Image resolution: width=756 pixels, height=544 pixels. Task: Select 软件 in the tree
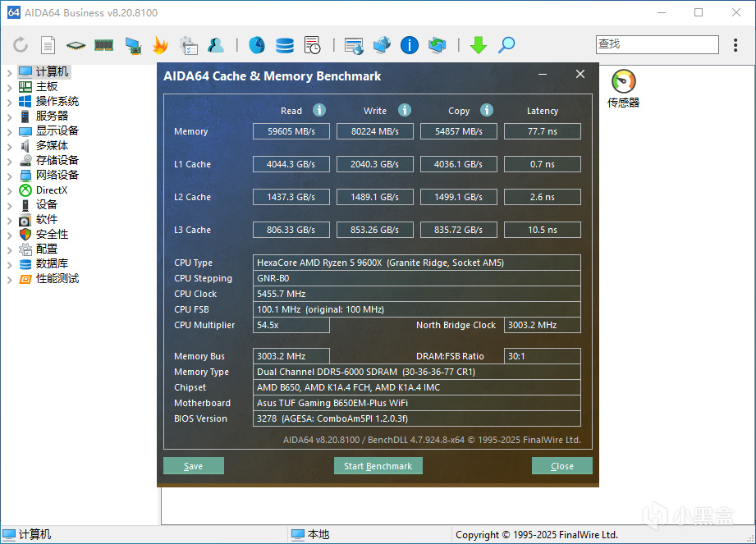pyautogui.click(x=46, y=219)
